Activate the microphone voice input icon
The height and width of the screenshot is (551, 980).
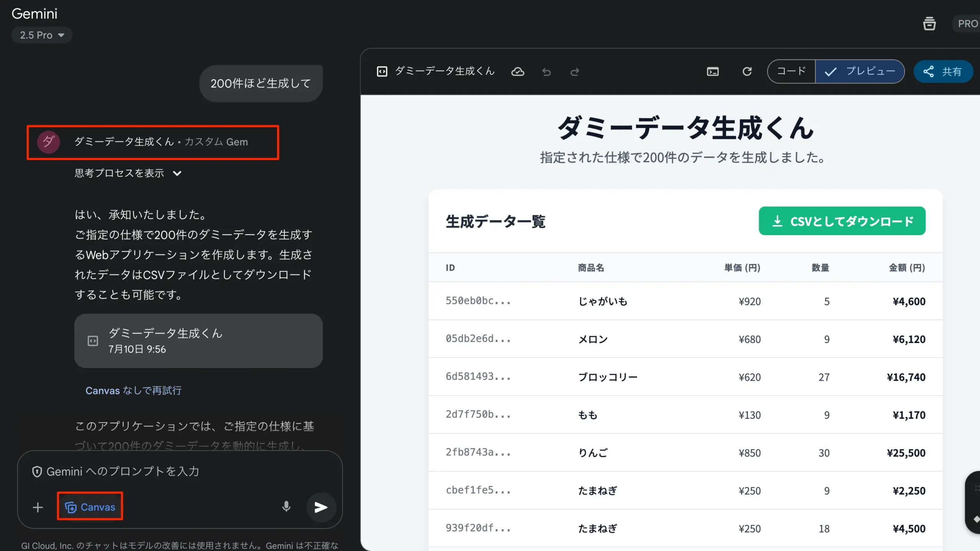(286, 507)
